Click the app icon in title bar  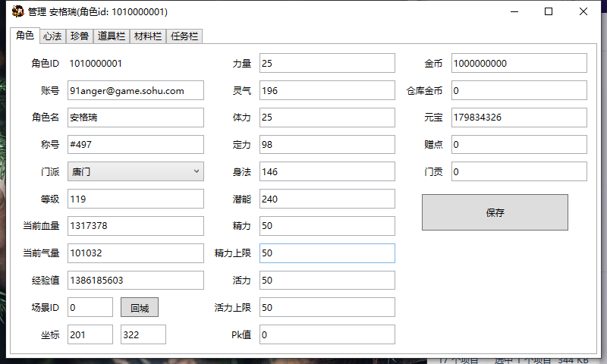(17, 11)
